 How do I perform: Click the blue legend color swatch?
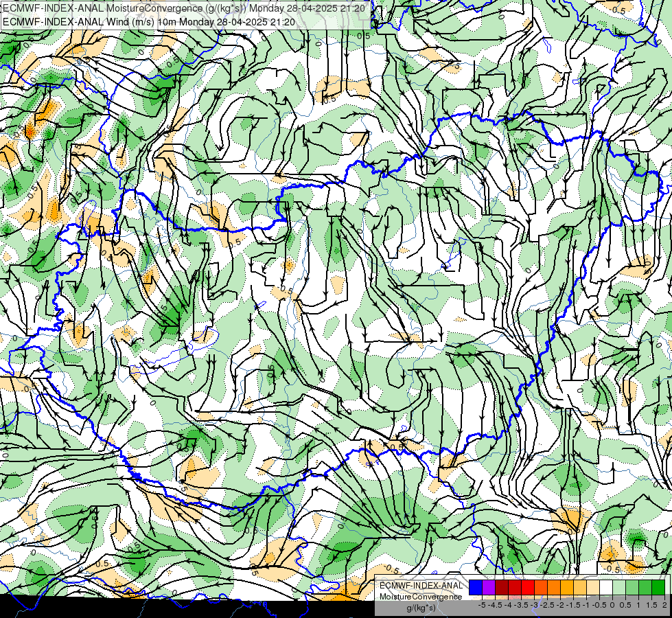coord(476,587)
